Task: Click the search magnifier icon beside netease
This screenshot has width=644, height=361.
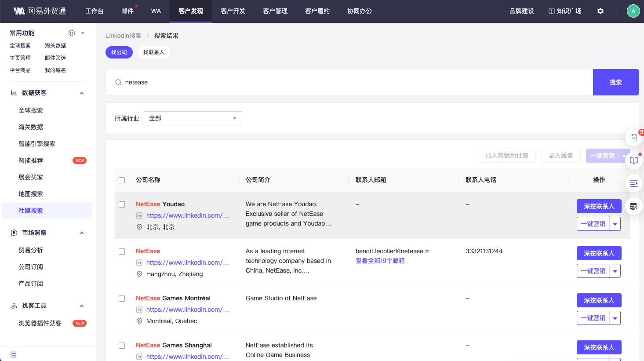Action: tap(118, 82)
